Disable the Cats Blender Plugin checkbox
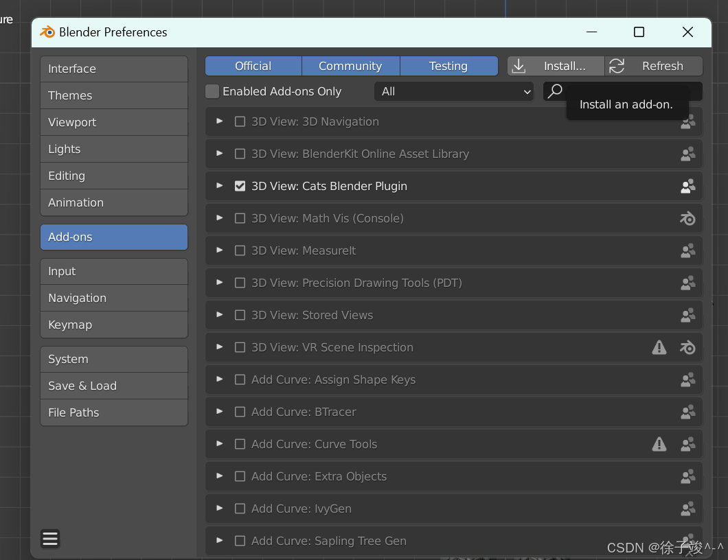Viewport: 728px width, 560px height. pos(240,186)
